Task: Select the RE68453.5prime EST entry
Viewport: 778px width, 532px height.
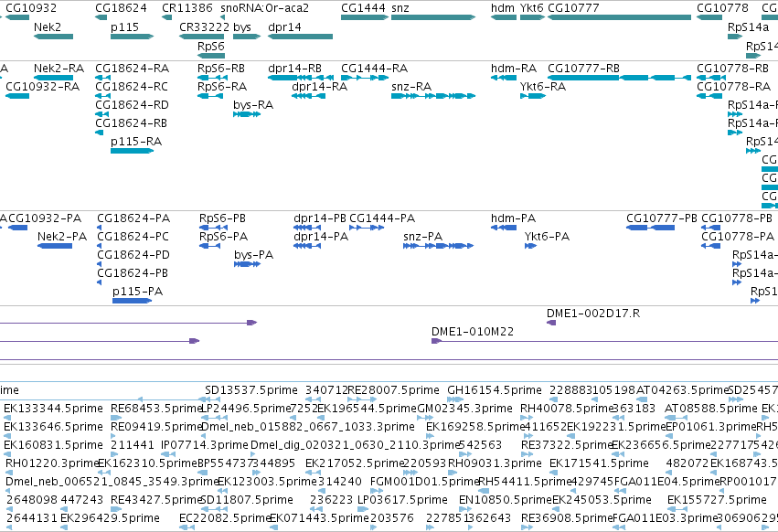Action: click(x=157, y=409)
